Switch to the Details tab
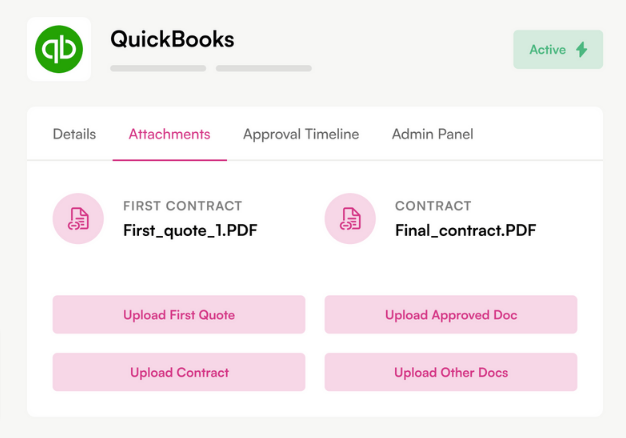The image size is (626, 438). pyautogui.click(x=74, y=134)
